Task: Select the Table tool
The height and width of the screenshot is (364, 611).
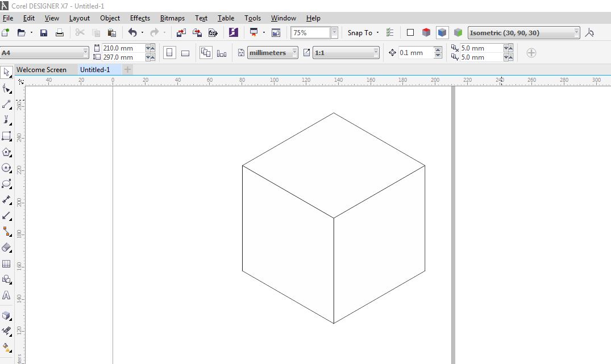Action: click(x=7, y=264)
